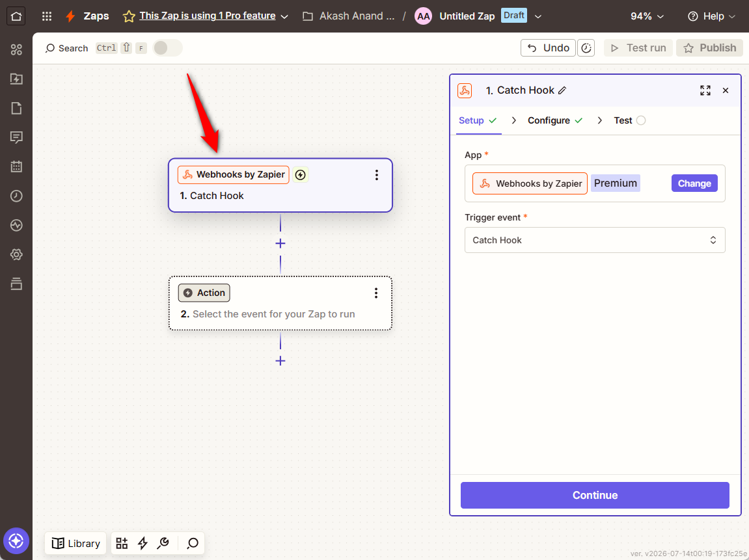The image size is (749, 560).
Task: Open the sidebar stacked layers icon
Action: coord(16,284)
